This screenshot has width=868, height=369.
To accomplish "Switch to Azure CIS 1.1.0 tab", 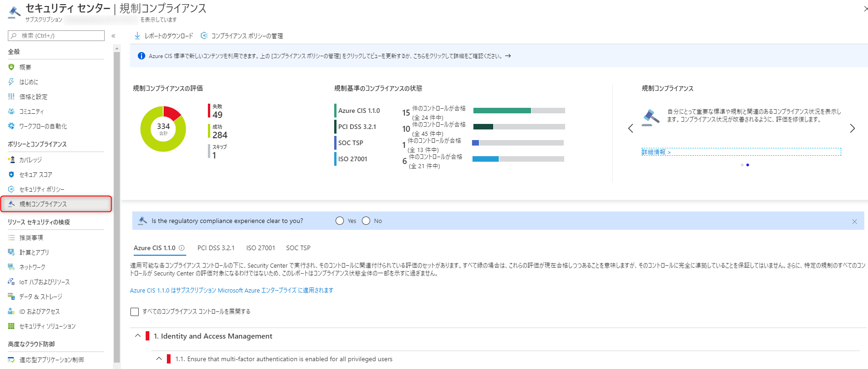I will coord(154,248).
